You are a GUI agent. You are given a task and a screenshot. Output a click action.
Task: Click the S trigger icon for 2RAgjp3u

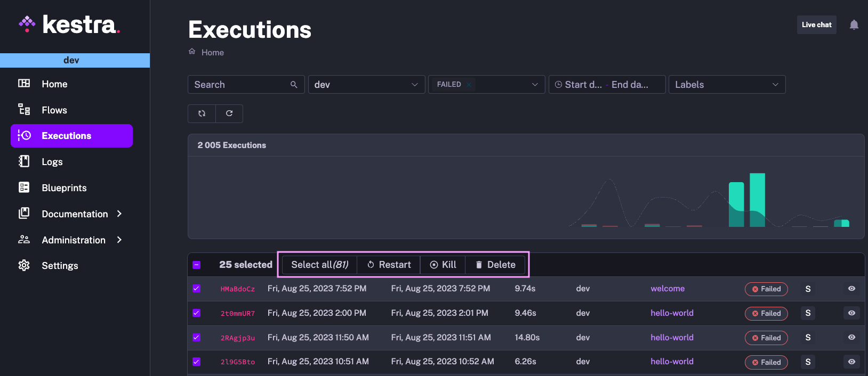point(808,338)
